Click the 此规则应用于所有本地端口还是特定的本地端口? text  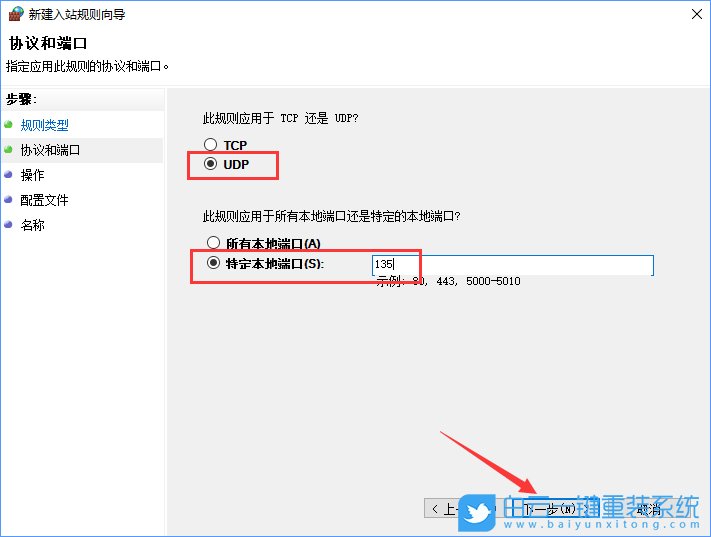tap(331, 216)
